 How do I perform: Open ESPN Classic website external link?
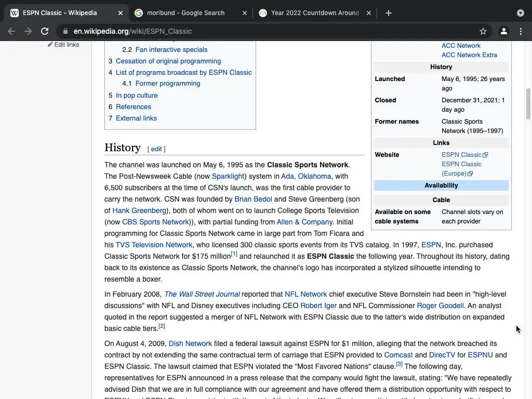[464, 155]
